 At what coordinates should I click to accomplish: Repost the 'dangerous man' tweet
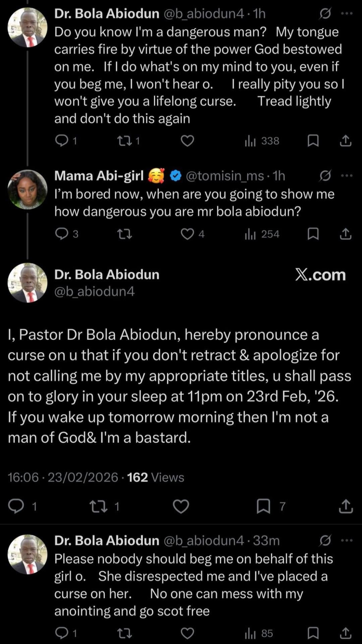pos(124,141)
